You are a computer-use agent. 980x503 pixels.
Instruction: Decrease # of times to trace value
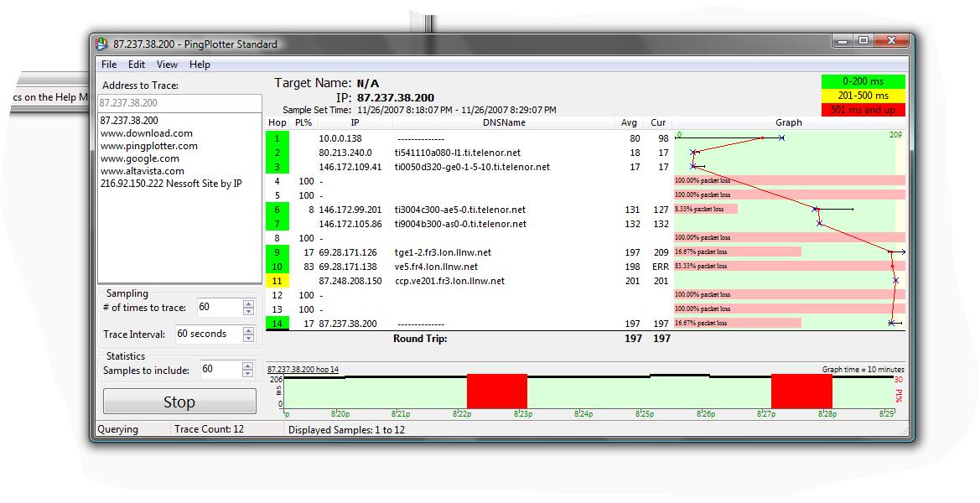coord(249,310)
